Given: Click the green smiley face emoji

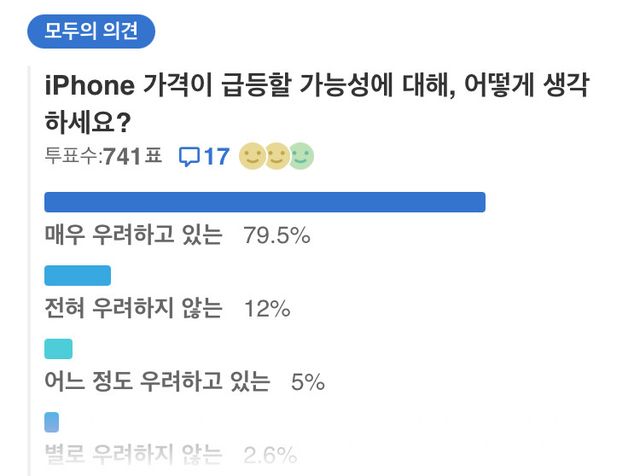Looking at the screenshot, I should point(301,157).
